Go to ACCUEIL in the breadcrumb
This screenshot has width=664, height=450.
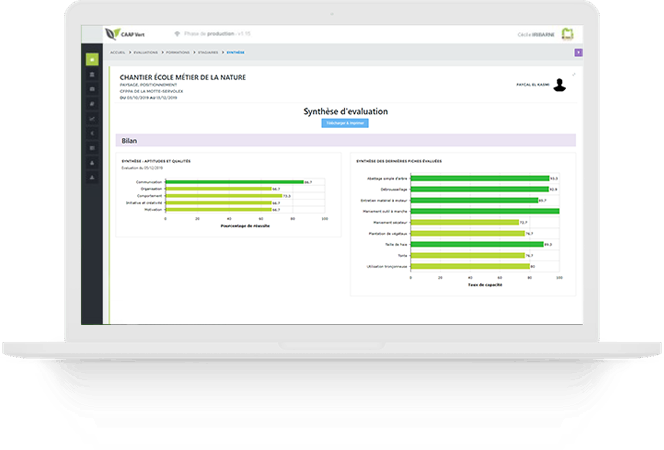118,52
